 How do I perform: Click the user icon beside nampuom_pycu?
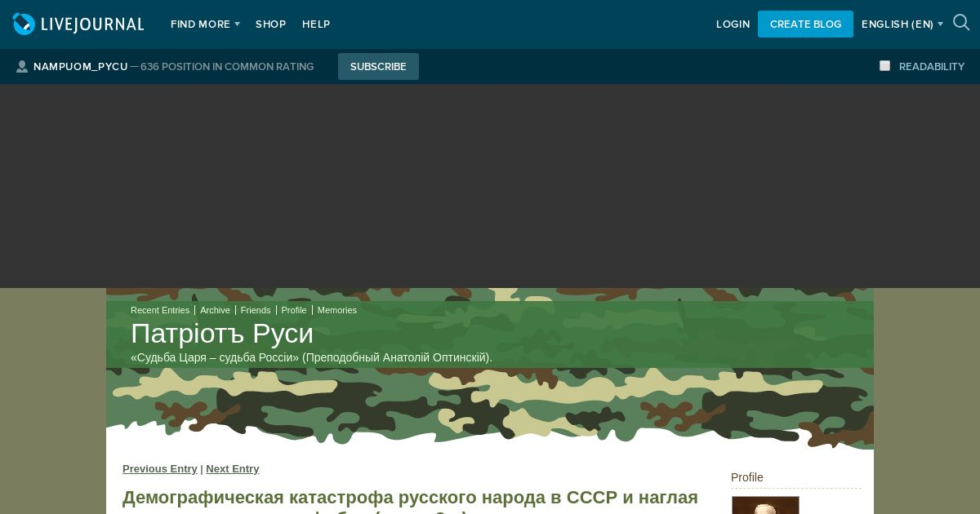click(22, 67)
